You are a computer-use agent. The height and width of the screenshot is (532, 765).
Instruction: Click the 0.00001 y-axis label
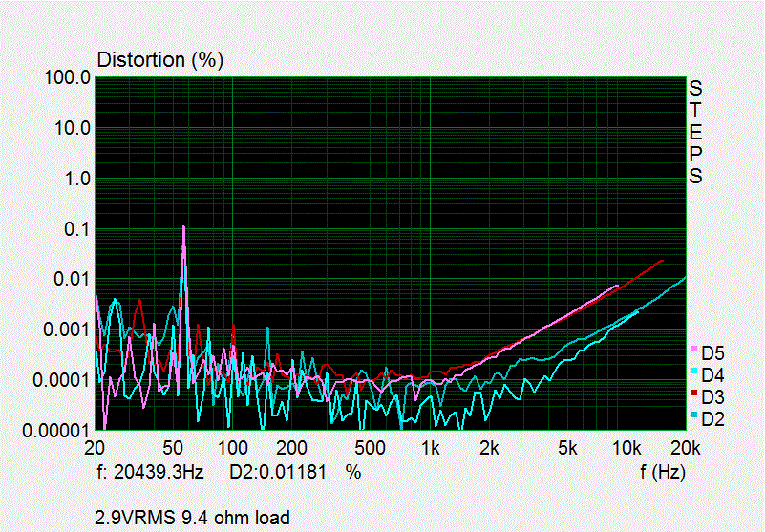56,431
